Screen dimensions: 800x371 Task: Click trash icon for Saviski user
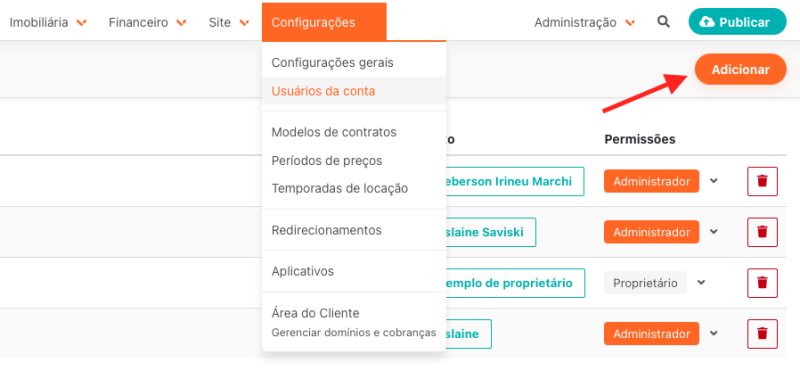pos(762,232)
